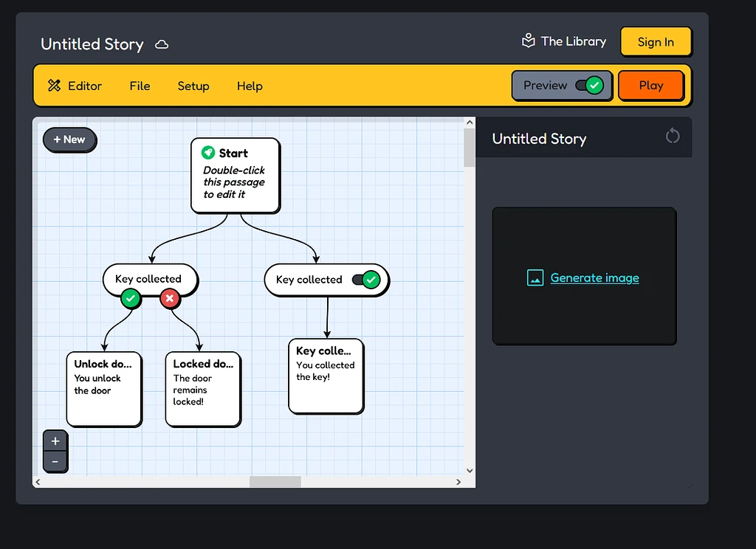Click the green flag icon on the Start passage

point(210,153)
